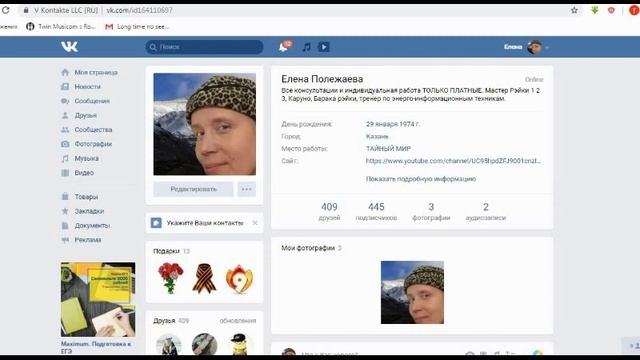Click the Елена Полежаева profile name
Screen dimensions: 640x360
(x=322, y=79)
